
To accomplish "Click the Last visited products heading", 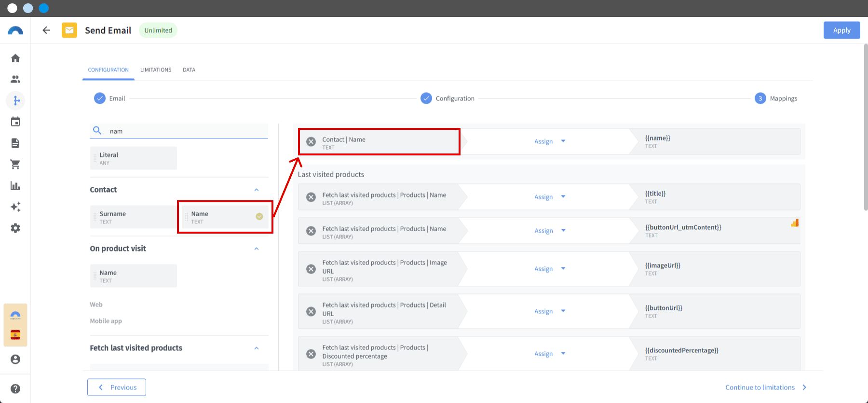I will coord(331,174).
